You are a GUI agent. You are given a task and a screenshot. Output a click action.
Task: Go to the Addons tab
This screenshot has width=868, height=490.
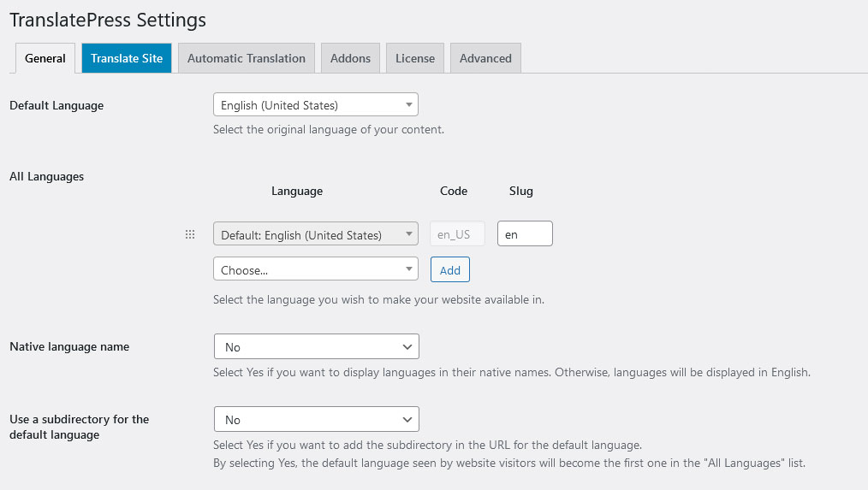[350, 58]
